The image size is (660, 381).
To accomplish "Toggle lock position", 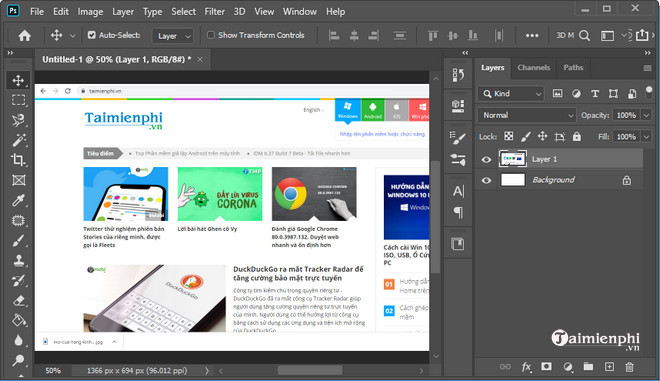I will coord(543,136).
